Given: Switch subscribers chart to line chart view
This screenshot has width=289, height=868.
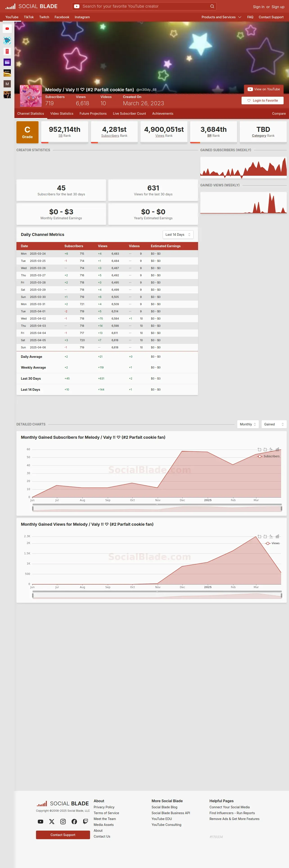Looking at the screenshot, I should coord(271,449).
